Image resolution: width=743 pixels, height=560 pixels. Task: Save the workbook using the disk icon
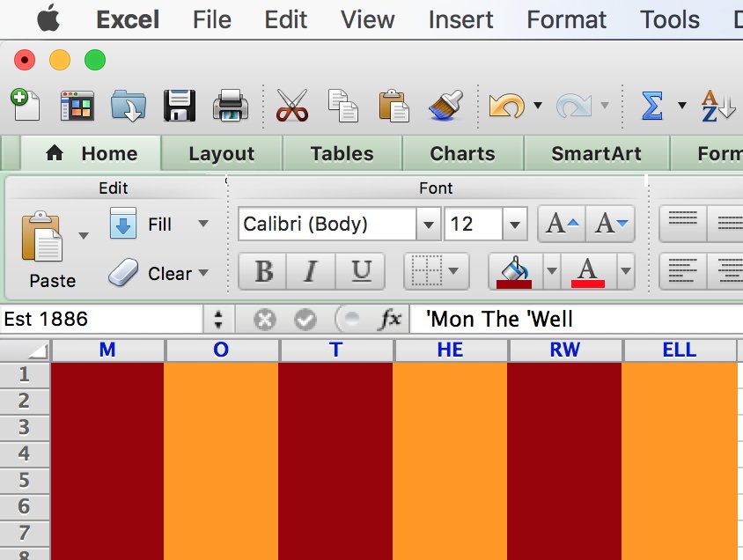pos(180,103)
